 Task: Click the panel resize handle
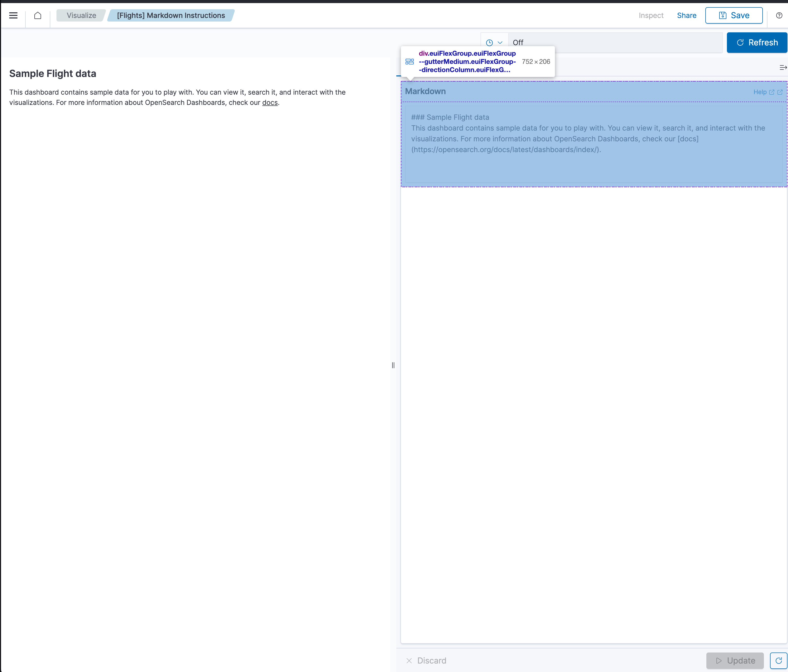pyautogui.click(x=393, y=365)
